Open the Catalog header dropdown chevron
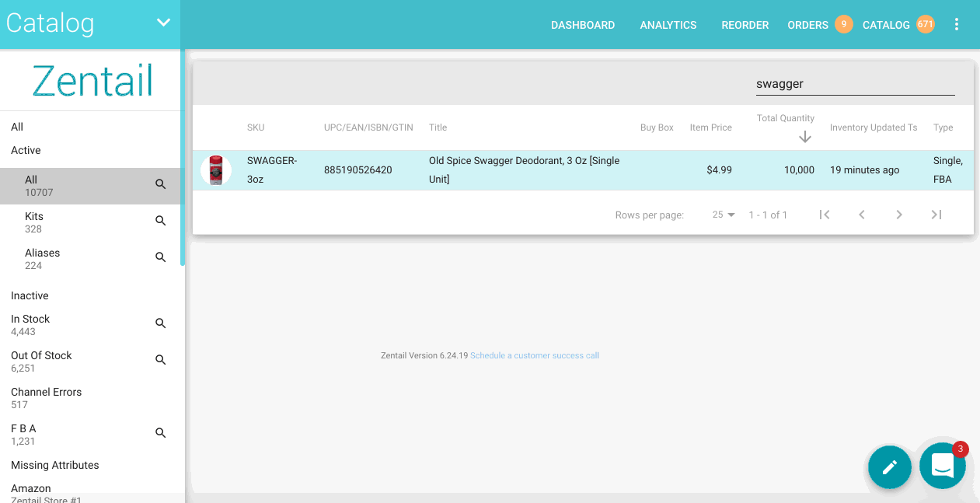Viewport: 980px width, 503px height. click(163, 23)
